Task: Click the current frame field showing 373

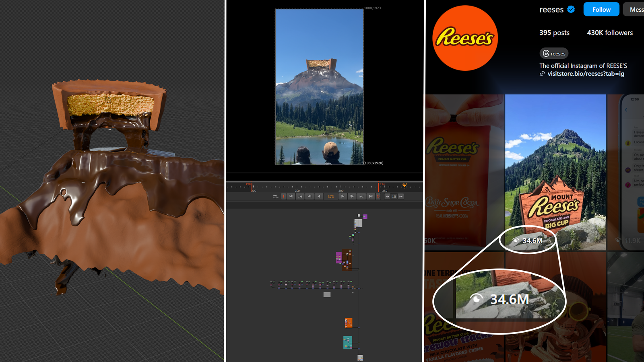Action: tap(330, 197)
